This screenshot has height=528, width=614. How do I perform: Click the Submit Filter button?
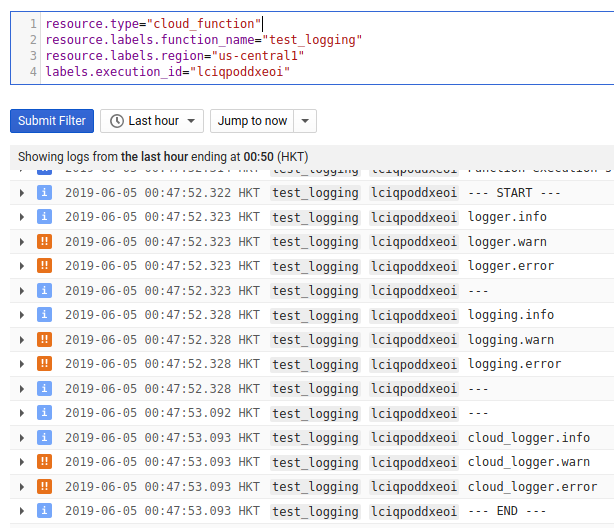click(52, 121)
